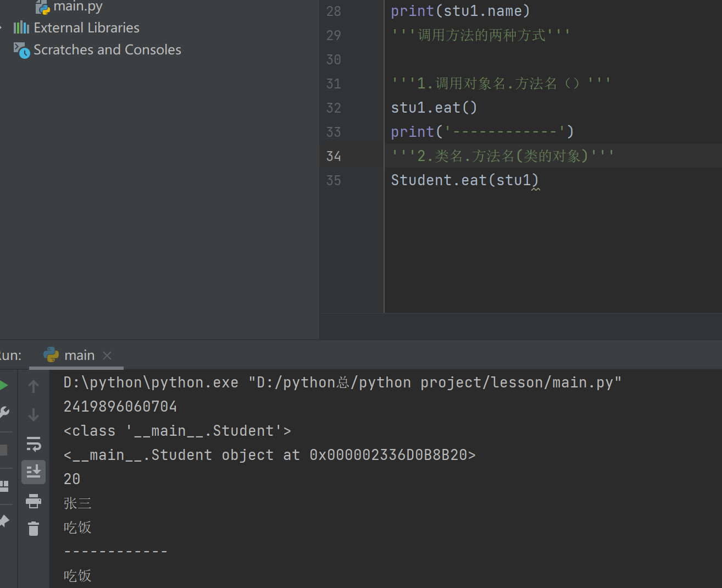Viewport: 722px width, 588px height.
Task: Close the main run tab
Action: (x=107, y=356)
